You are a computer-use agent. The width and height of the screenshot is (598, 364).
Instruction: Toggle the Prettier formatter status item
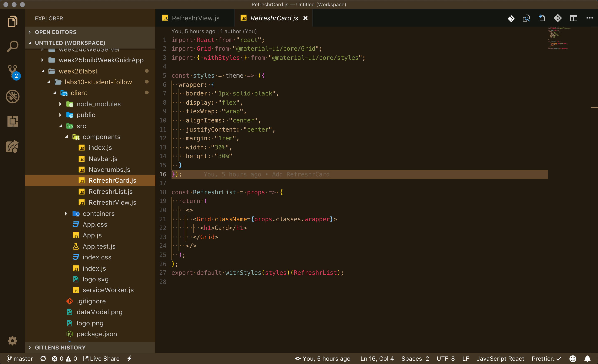click(546, 359)
